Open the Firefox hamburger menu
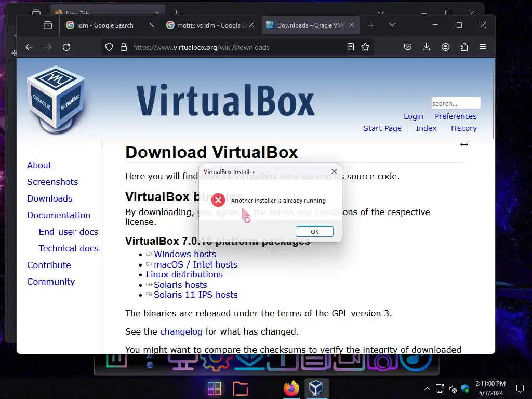Image resolution: width=532 pixels, height=399 pixels. click(x=483, y=47)
